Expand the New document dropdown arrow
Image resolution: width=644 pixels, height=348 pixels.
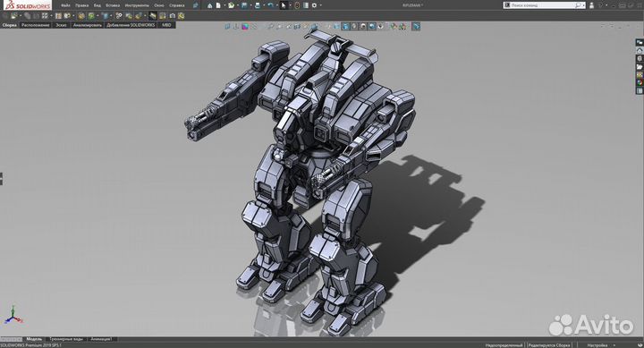click(225, 5)
